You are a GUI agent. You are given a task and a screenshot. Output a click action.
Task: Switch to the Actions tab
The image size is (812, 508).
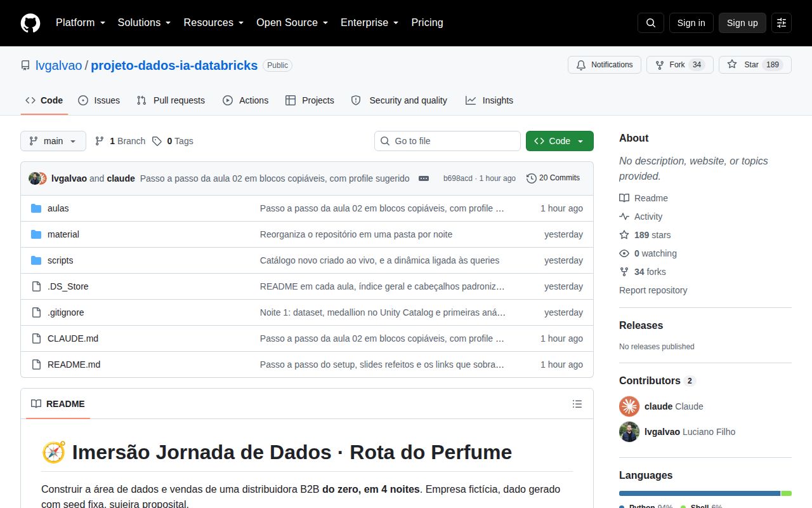(246, 100)
